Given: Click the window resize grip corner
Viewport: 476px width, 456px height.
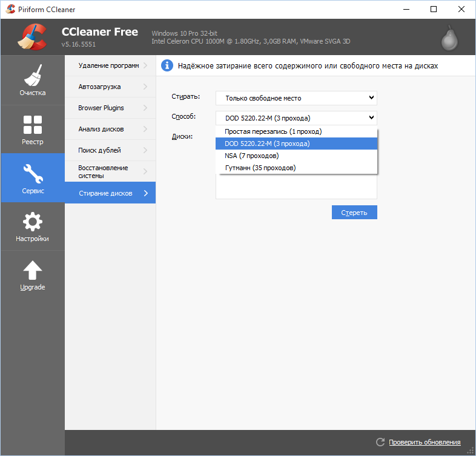Looking at the screenshot, I should click(x=471, y=451).
